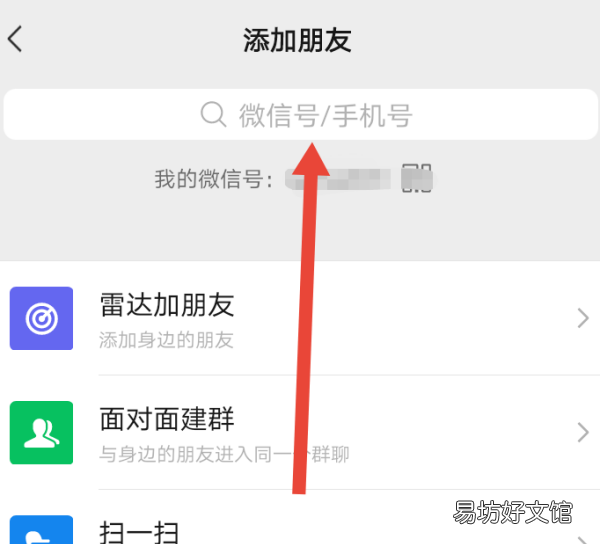600x544 pixels.
Task: Go back using the top-left arrow
Action: coord(15,39)
